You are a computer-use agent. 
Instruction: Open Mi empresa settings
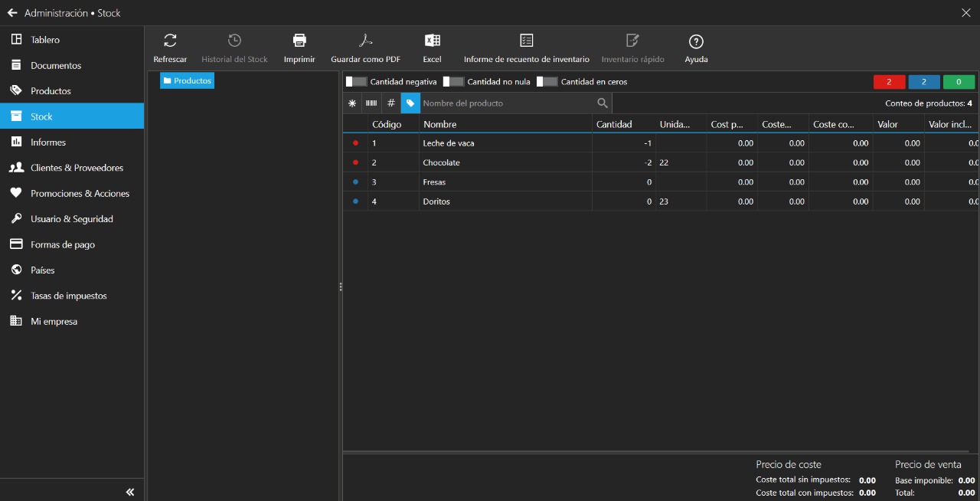coord(72,321)
